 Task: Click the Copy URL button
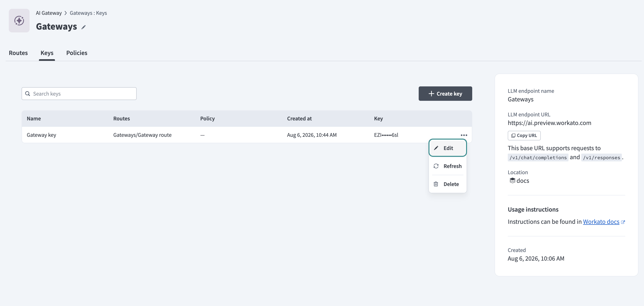[x=524, y=135]
